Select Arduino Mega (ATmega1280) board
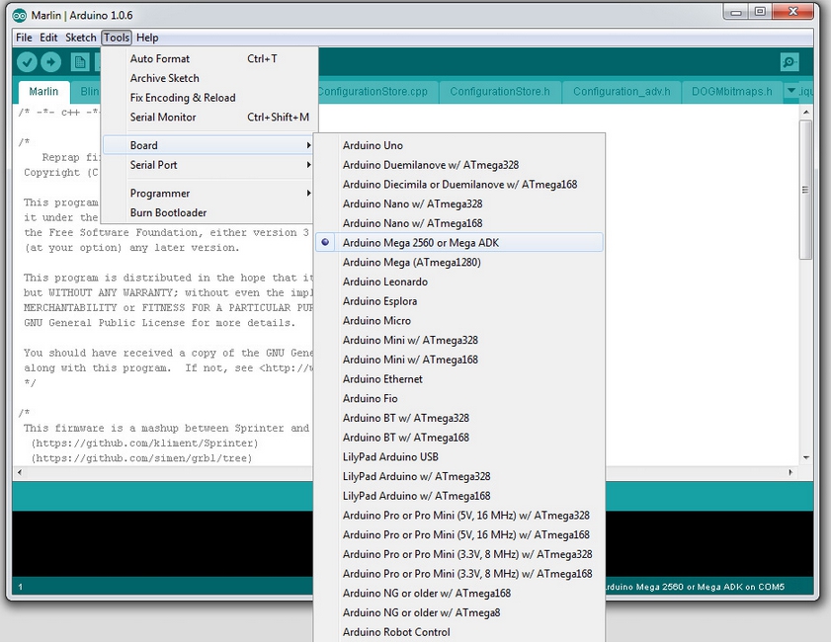 point(458,262)
